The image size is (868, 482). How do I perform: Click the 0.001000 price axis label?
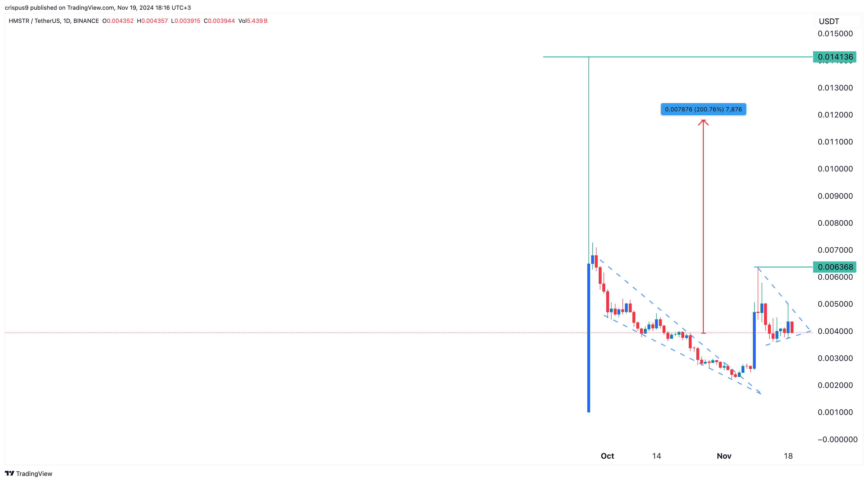click(835, 412)
